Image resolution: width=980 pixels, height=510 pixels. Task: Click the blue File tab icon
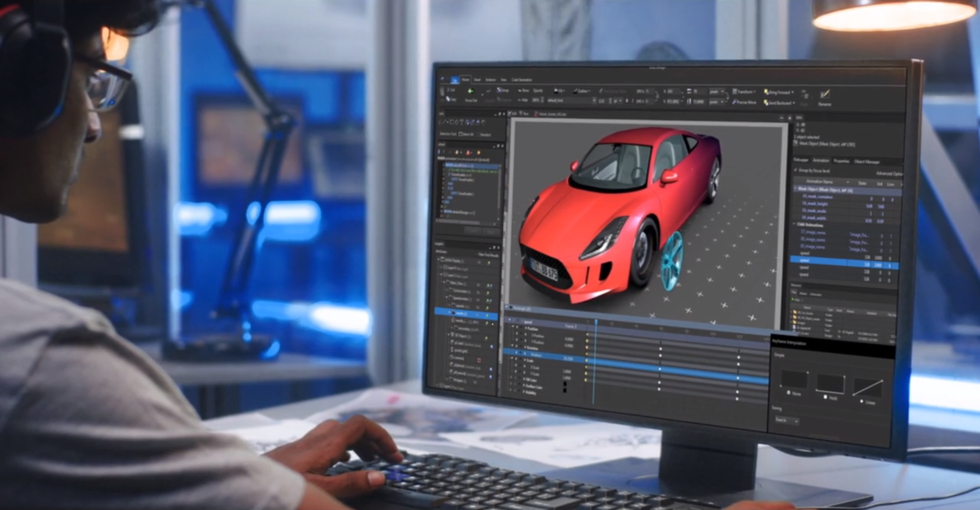coord(454,80)
